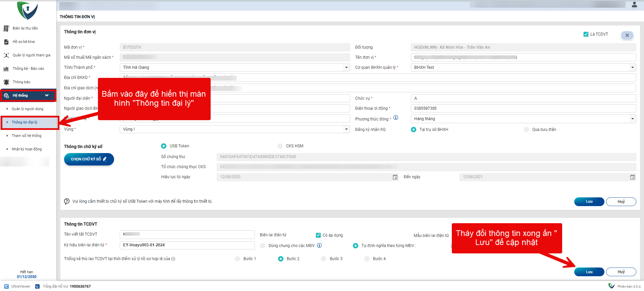This screenshot has height=291, width=644.
Task: Click the CHỌN CHỮ KÝ SỐ button
Action: 89,159
